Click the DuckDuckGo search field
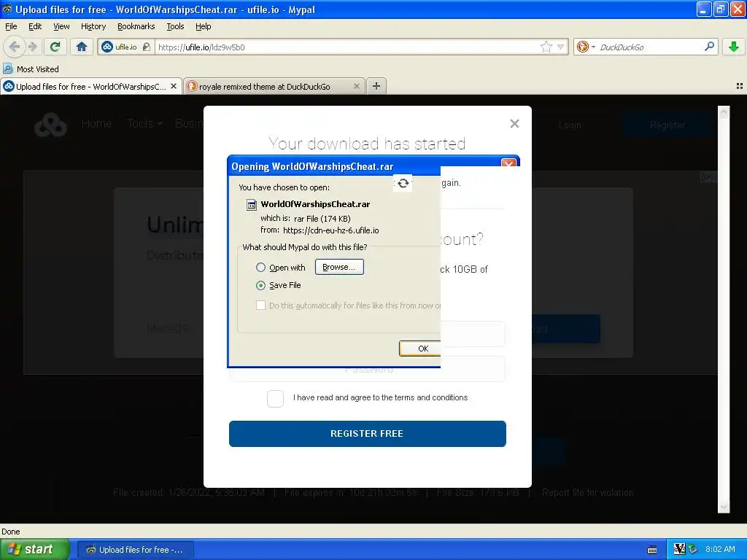747x560 pixels. point(649,47)
